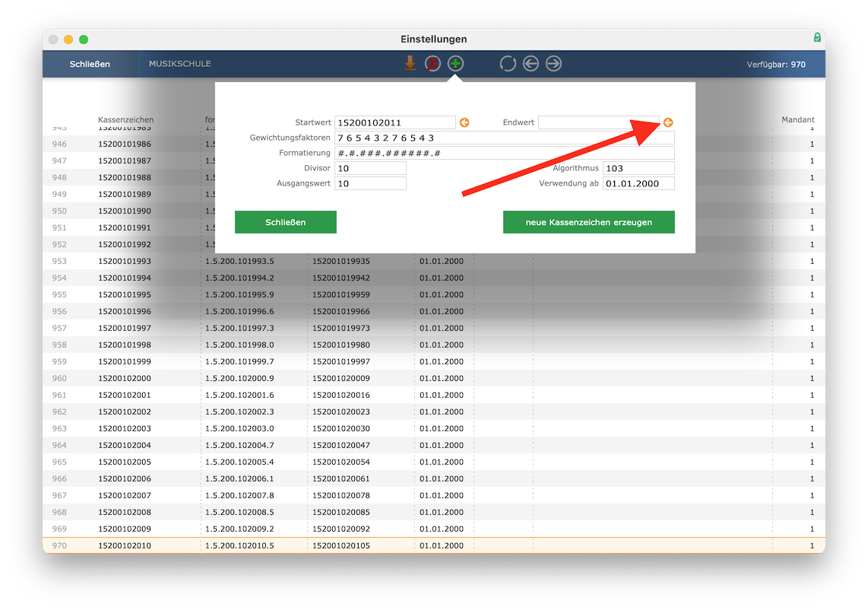Click cell 1.5.200.101996.6
Viewport: 868px width, 610px height.
coord(239,312)
